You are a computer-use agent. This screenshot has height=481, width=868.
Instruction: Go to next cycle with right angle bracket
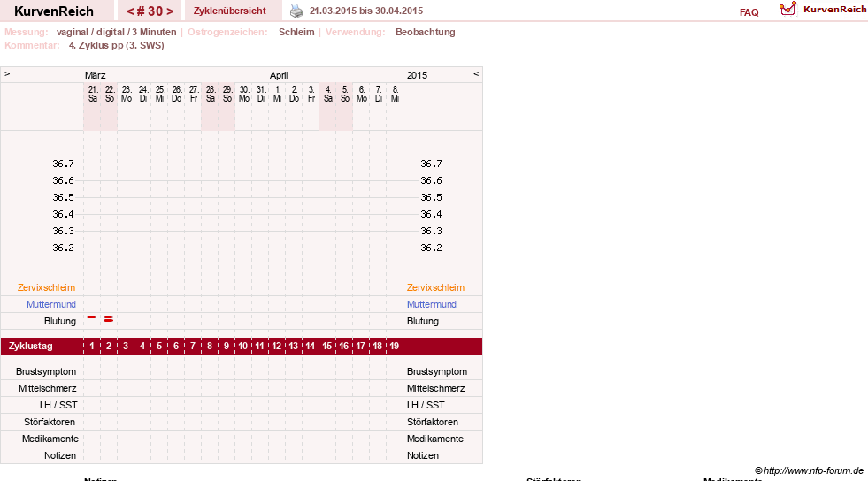[x=170, y=11]
